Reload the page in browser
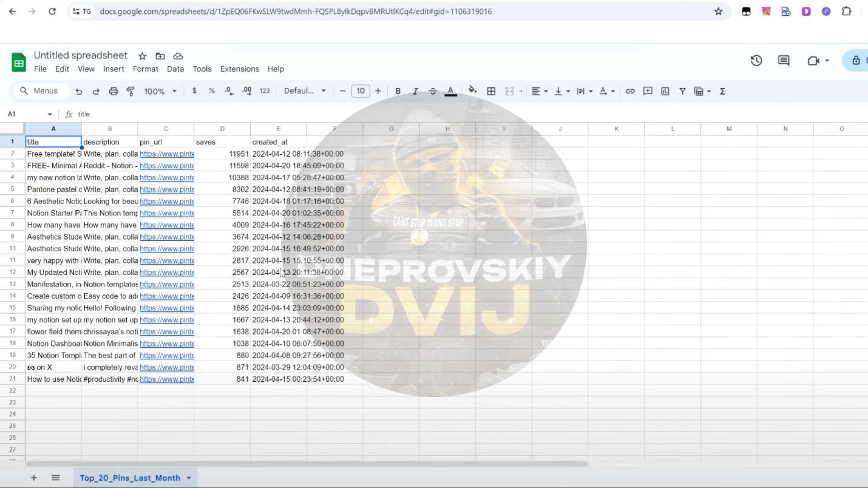This screenshot has width=868, height=488. point(52,12)
